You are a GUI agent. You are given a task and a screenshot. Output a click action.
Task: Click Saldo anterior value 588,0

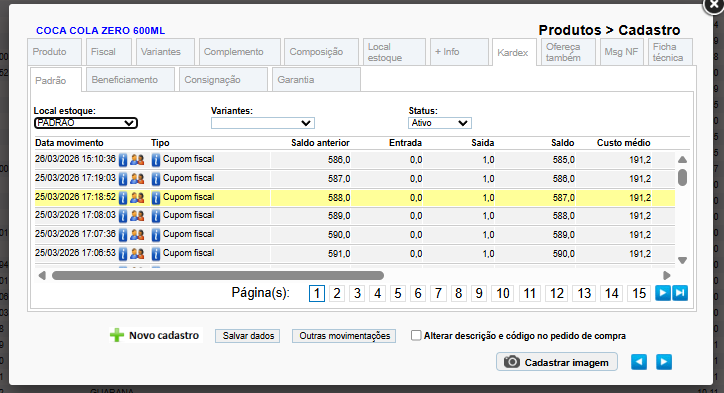coord(339,198)
